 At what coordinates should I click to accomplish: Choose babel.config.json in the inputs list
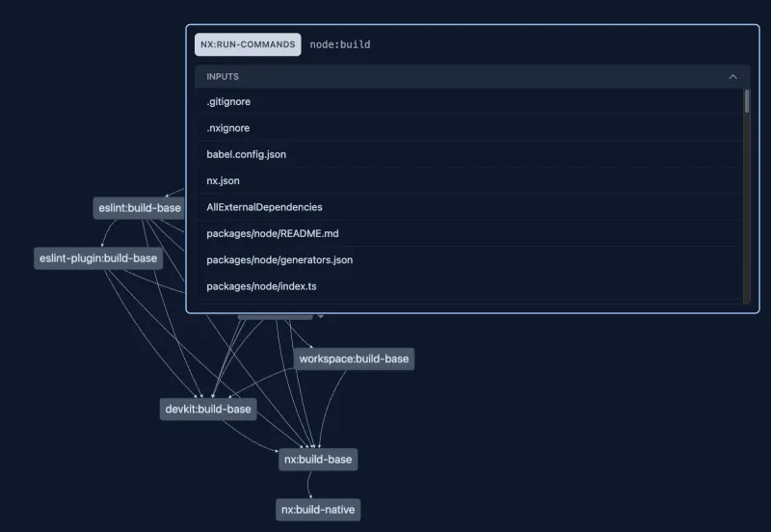246,154
